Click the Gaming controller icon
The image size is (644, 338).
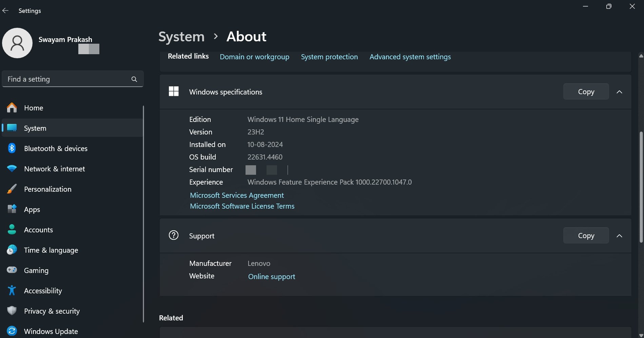[x=12, y=270]
